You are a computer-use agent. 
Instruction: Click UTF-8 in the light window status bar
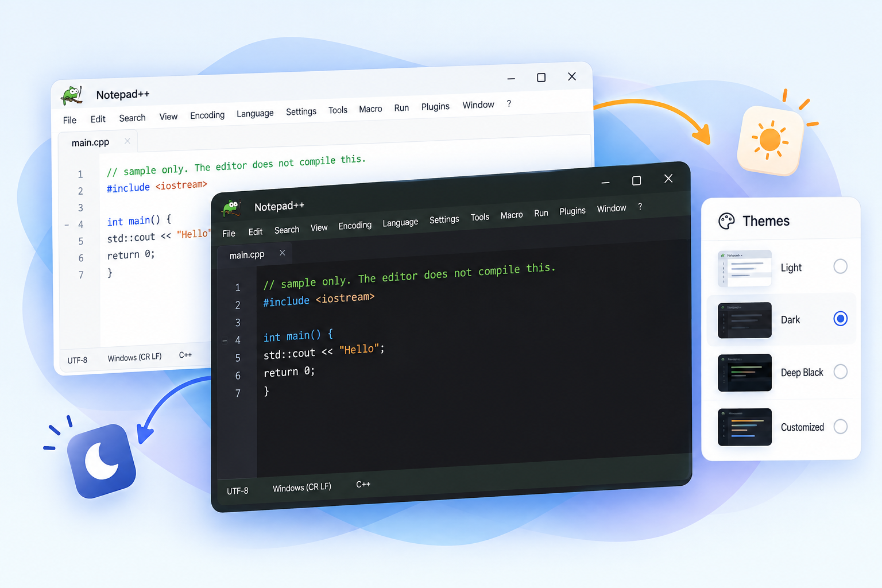tap(78, 361)
